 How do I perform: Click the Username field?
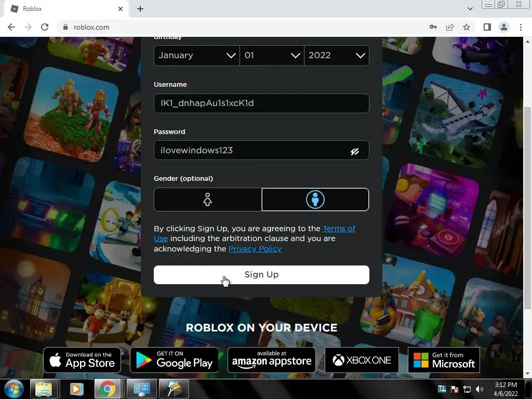[261, 103]
